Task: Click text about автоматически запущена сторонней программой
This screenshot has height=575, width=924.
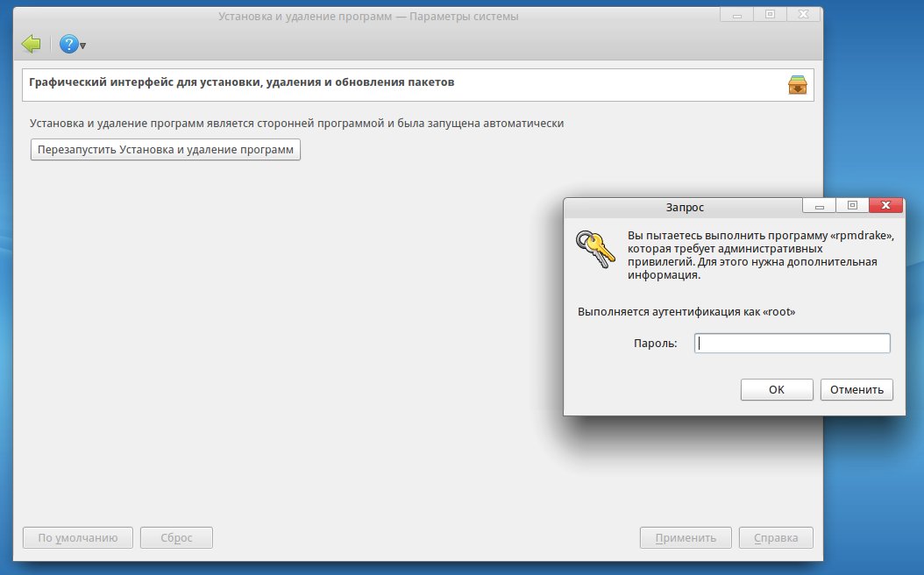Action: point(297,123)
